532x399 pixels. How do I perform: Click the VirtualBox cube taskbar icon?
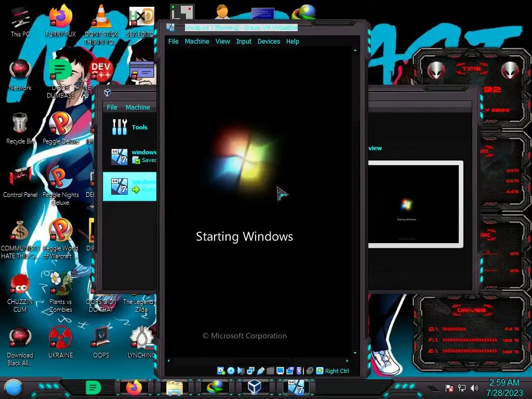(255, 388)
